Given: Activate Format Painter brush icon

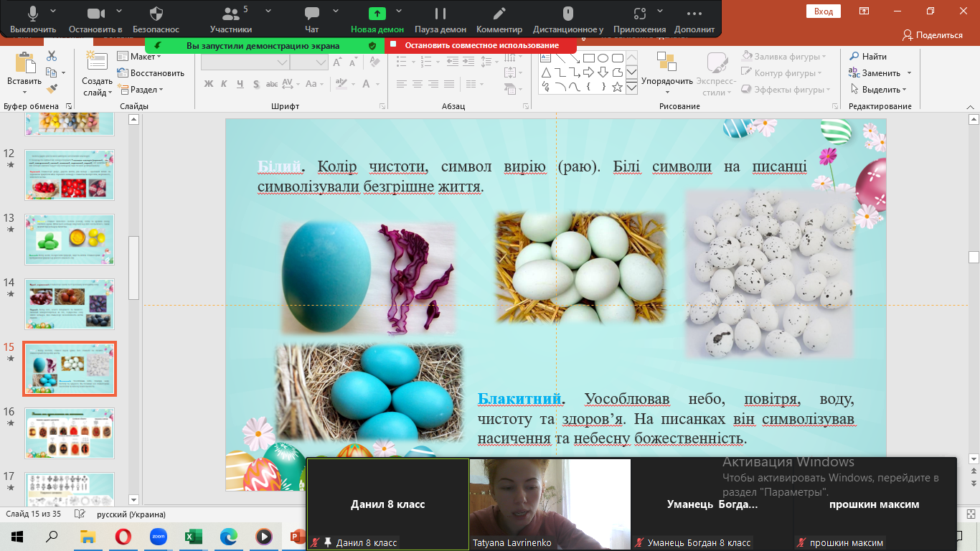Looking at the screenshot, I should tap(52, 89).
